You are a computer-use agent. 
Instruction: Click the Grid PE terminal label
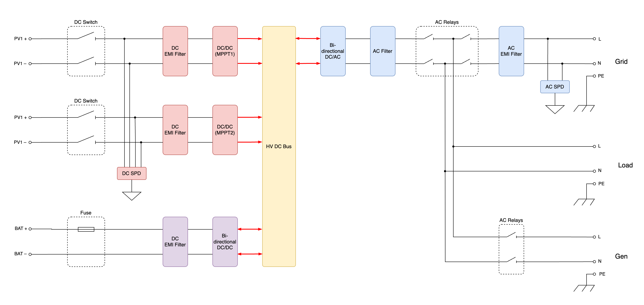[x=601, y=76]
